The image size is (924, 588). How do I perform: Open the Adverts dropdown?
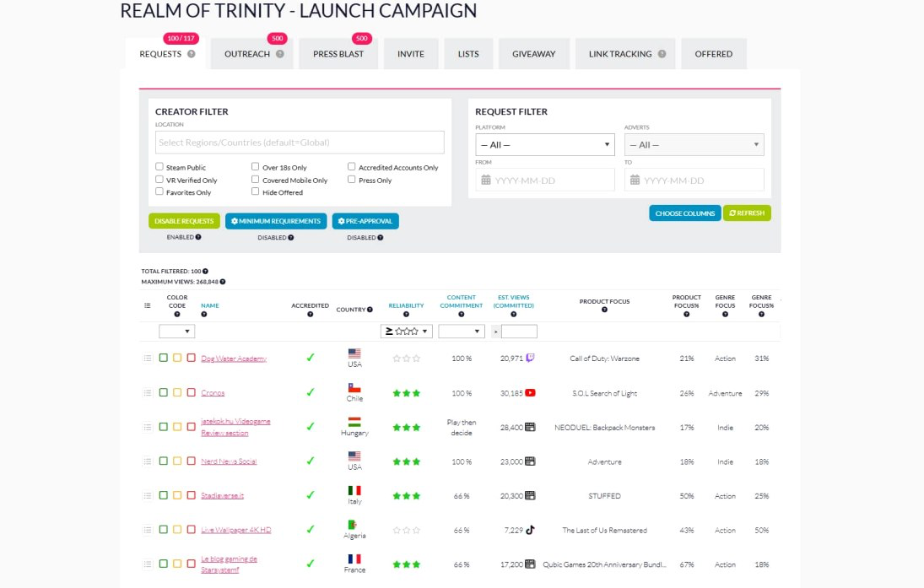pyautogui.click(x=694, y=144)
